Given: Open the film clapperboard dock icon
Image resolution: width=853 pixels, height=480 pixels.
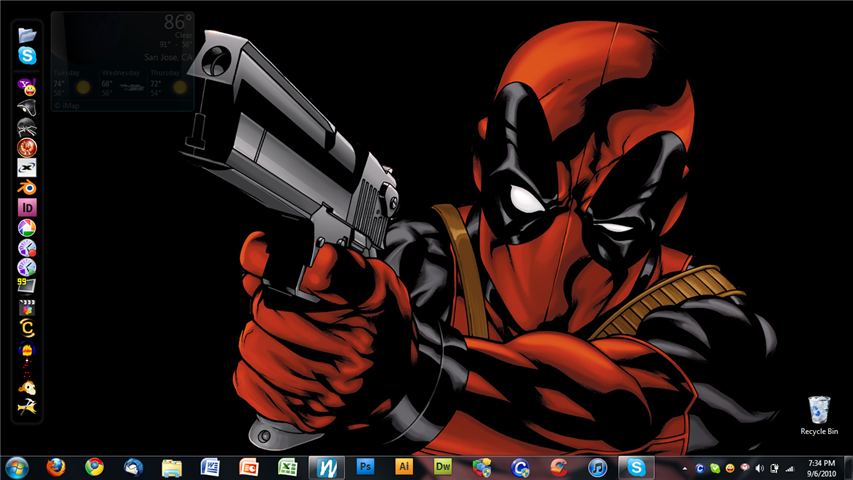Looking at the screenshot, I should point(27,307).
